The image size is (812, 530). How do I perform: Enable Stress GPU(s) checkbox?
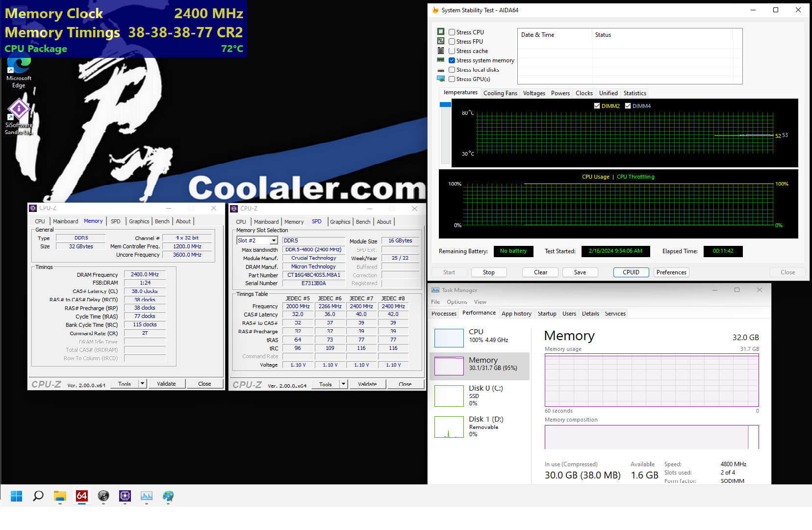click(452, 79)
